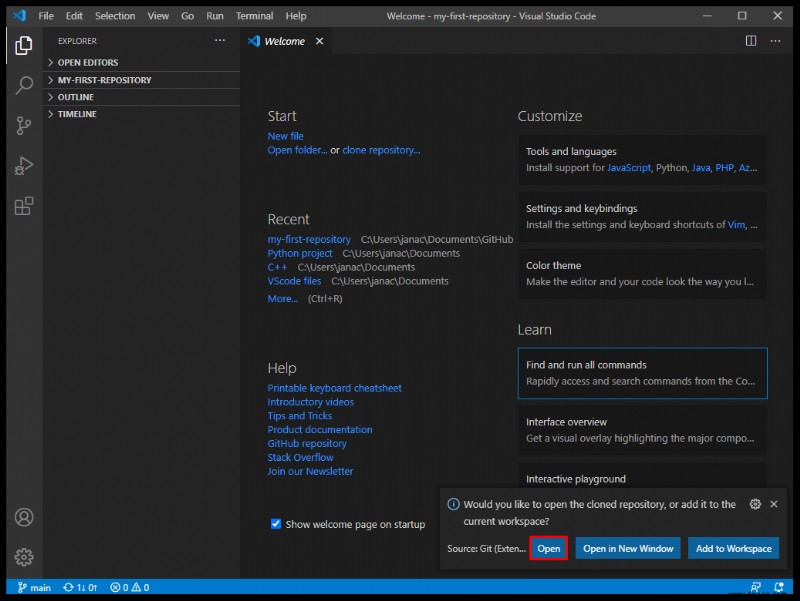The height and width of the screenshot is (601, 800).
Task: Open the Help menu
Action: coord(296,16)
